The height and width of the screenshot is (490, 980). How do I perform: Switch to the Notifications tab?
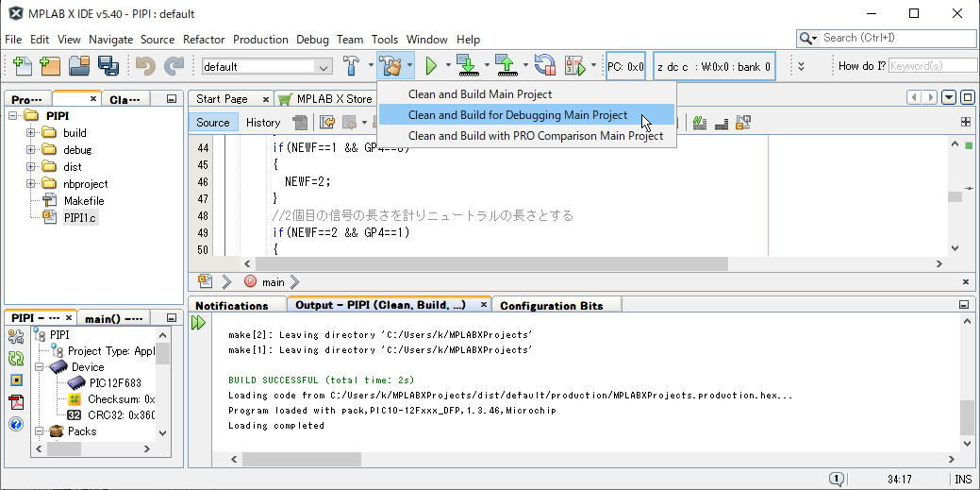point(232,305)
